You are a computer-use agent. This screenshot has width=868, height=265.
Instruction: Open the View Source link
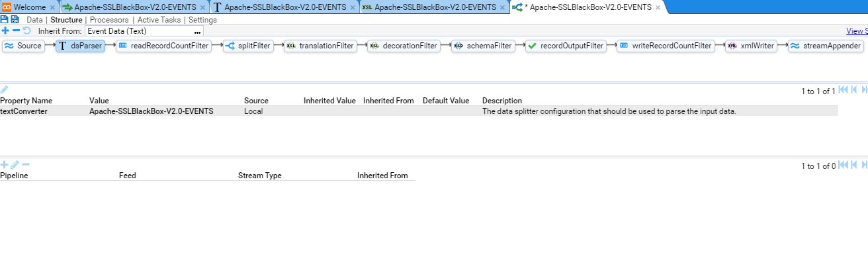point(857,31)
